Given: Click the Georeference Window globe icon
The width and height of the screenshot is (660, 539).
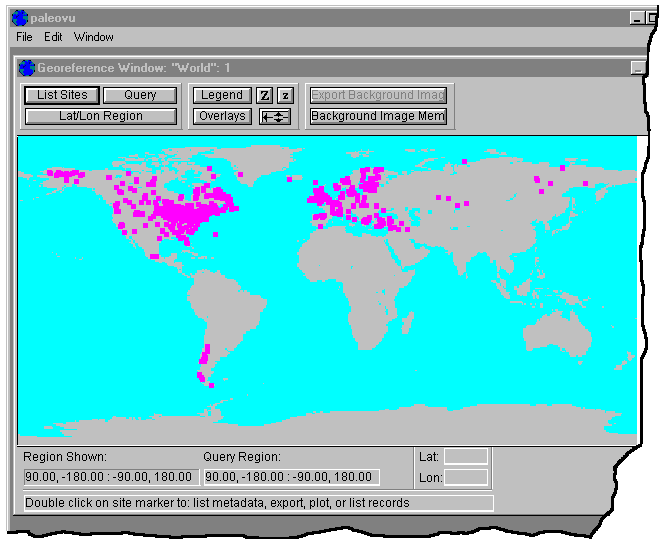Looking at the screenshot, I should [27, 68].
